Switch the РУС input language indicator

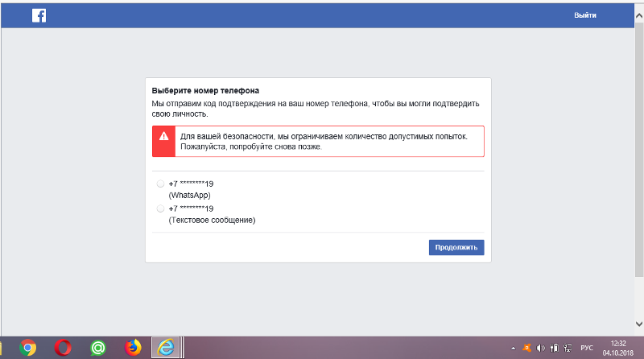[x=587, y=348]
